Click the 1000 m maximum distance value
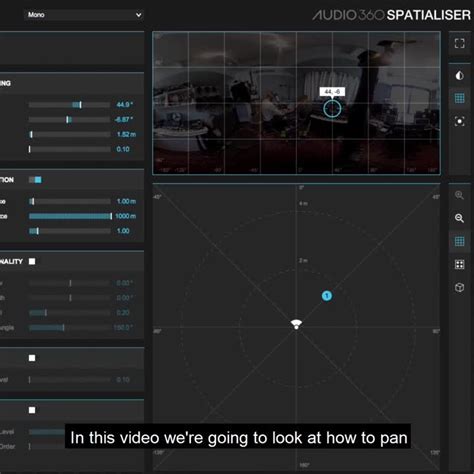Viewport: 474px width, 474px height. [125, 216]
